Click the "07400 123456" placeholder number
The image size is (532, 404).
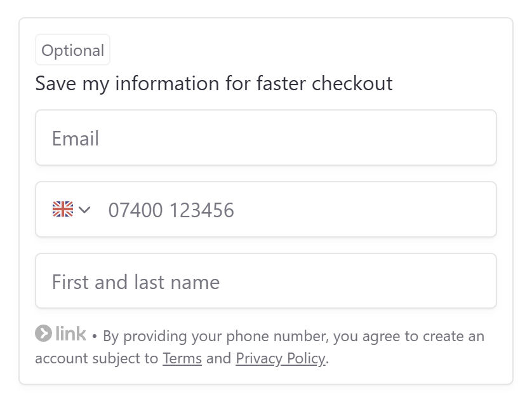(171, 210)
